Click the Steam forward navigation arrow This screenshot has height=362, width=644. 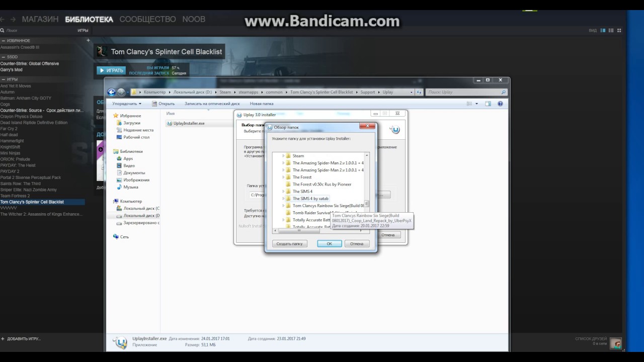14,20
